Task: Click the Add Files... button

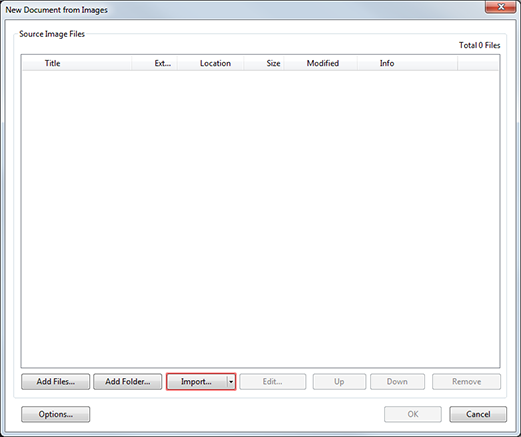Action: 55,381
